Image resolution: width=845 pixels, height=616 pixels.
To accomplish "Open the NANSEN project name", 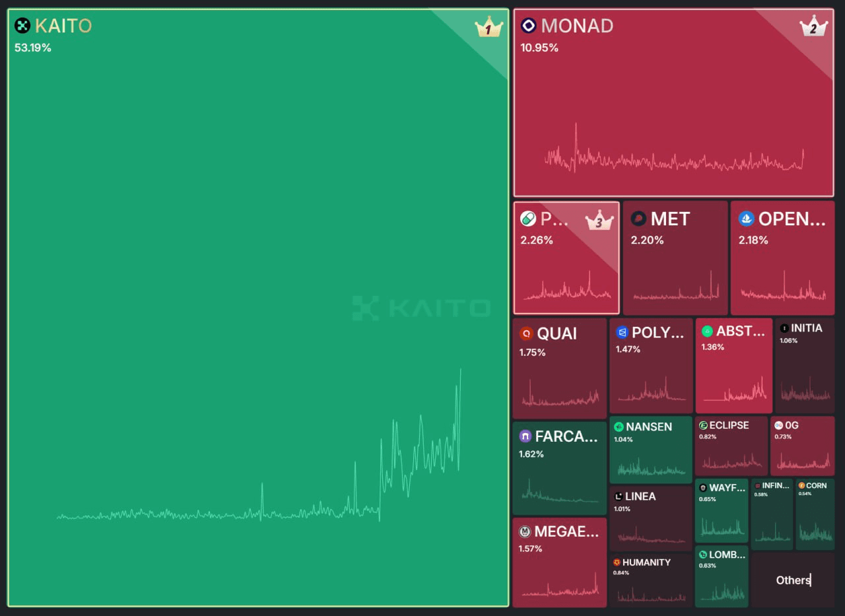I will click(x=649, y=427).
